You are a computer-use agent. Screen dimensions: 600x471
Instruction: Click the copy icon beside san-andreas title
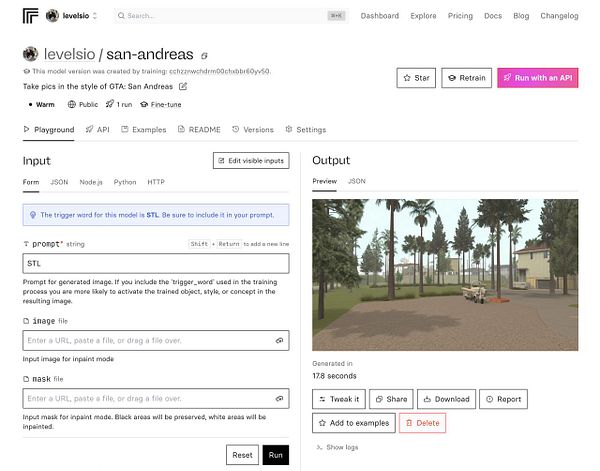point(204,56)
